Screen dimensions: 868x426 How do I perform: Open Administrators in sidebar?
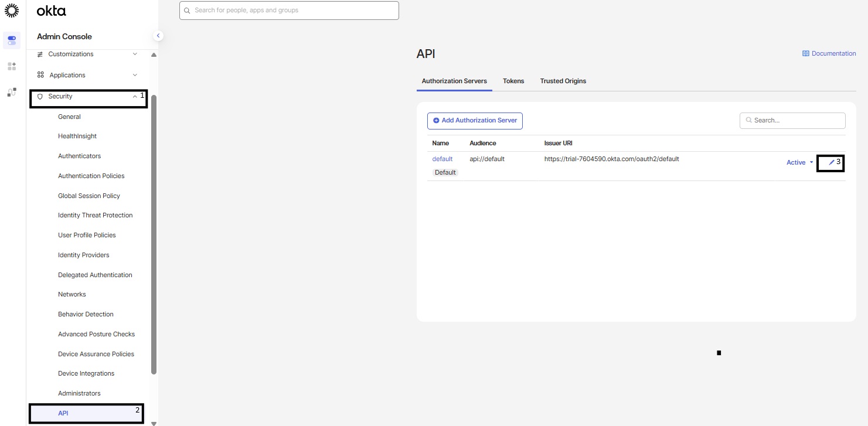coord(79,393)
